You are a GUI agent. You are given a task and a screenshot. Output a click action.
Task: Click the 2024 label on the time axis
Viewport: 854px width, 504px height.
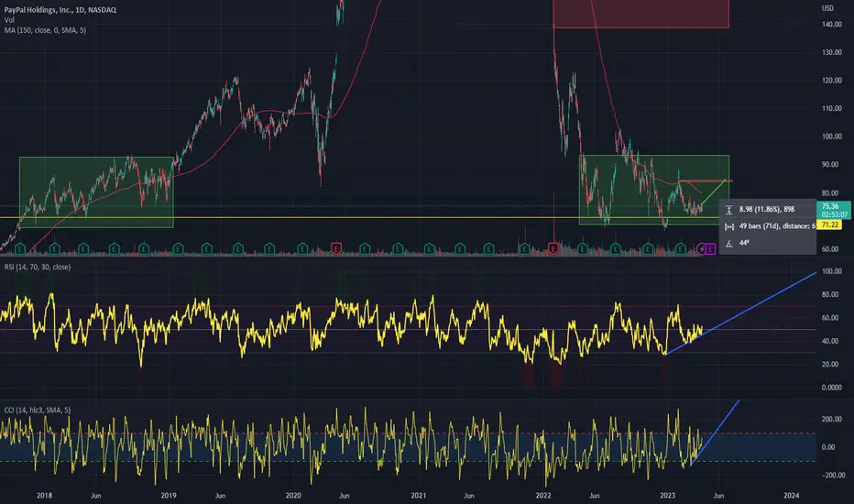[792, 495]
